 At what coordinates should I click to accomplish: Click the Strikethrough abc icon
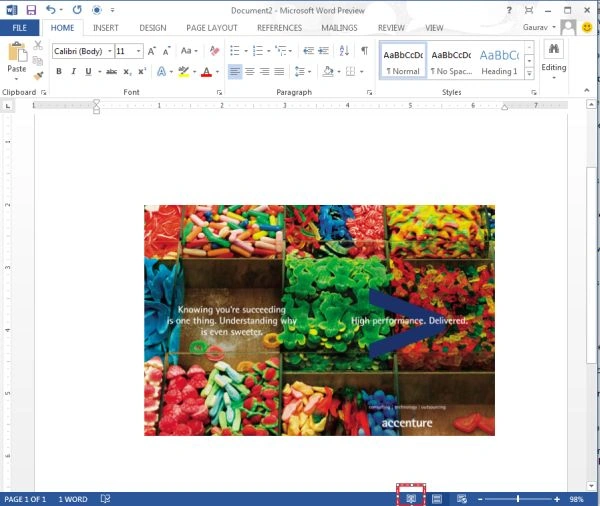pyautogui.click(x=111, y=72)
